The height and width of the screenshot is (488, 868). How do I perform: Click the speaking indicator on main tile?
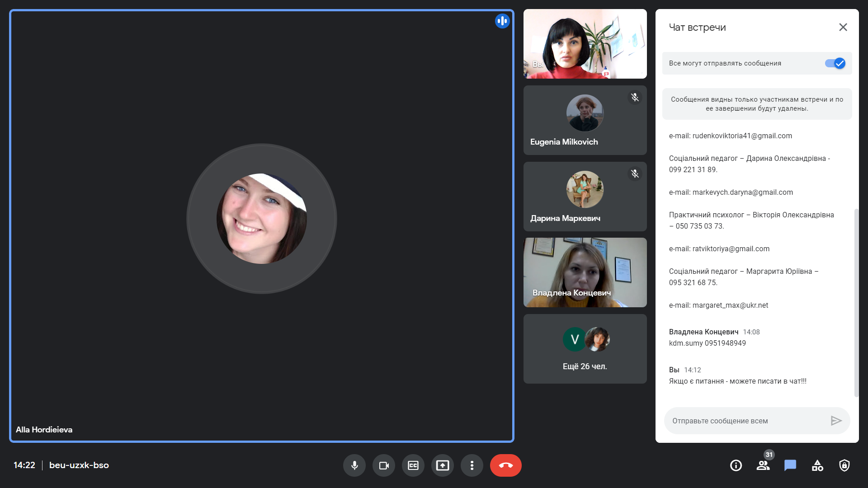502,21
